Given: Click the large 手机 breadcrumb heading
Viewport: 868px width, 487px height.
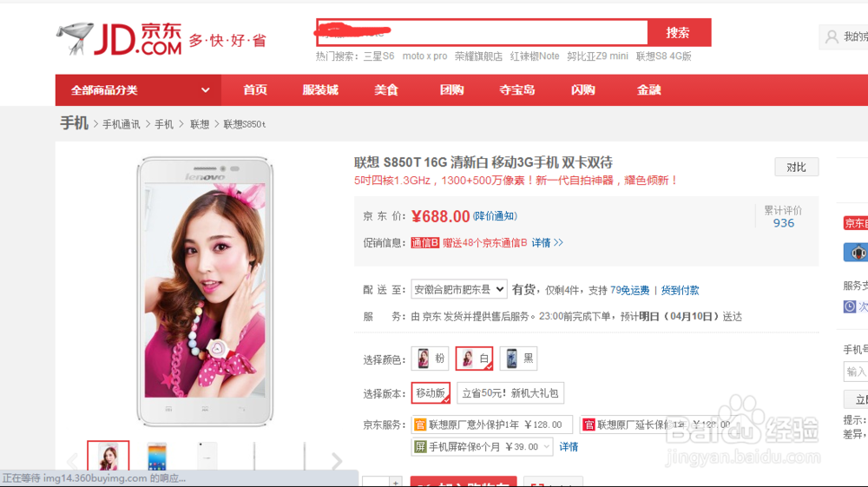Looking at the screenshot, I should (x=74, y=123).
